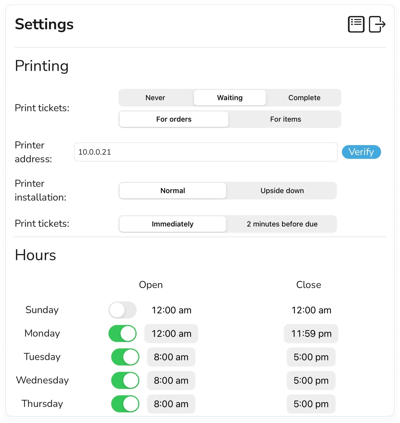Choose the For items segment

pos(285,119)
